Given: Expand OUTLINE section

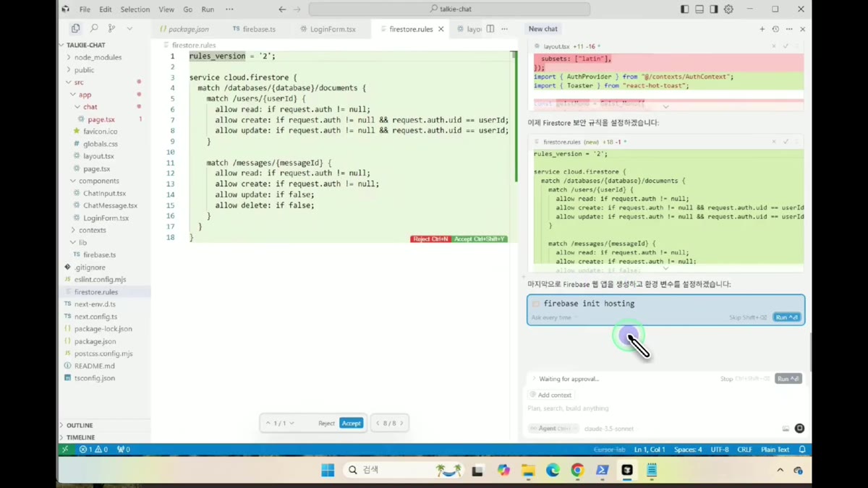Looking at the screenshot, I should 104,425.
